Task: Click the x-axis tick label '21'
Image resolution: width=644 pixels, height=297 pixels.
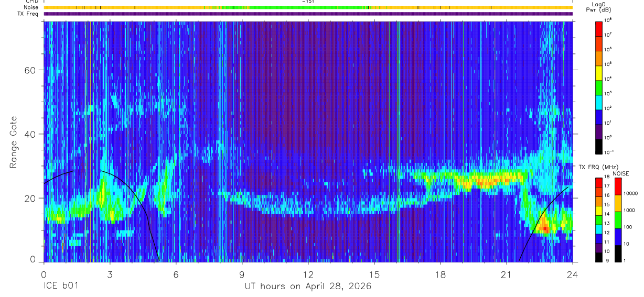Action: point(506,274)
